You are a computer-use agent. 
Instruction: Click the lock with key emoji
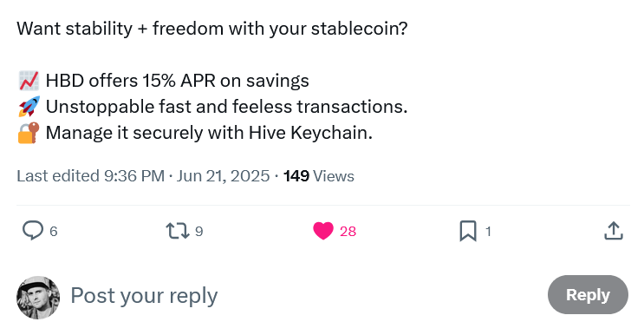[x=29, y=133]
